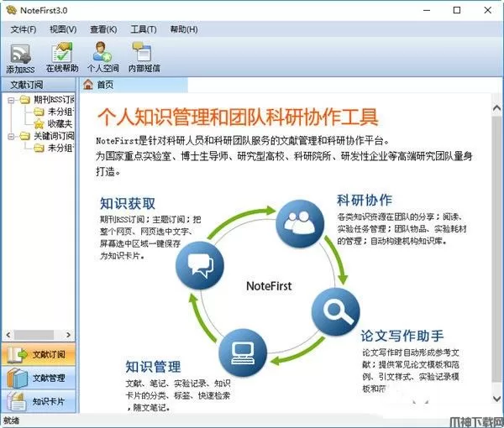Click the 收藏夹 star icon
The width and height of the screenshot is (504, 428).
coord(39,123)
